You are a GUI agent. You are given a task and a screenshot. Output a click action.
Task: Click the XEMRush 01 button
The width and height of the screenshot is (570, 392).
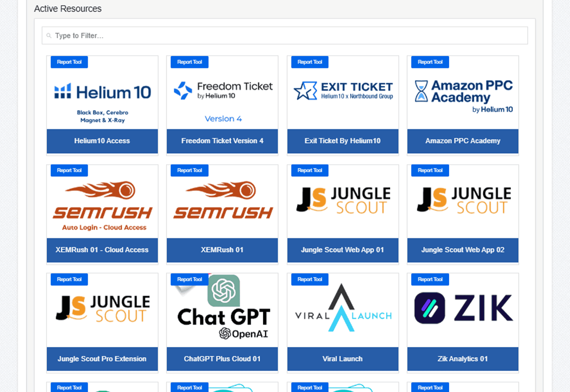point(222,250)
